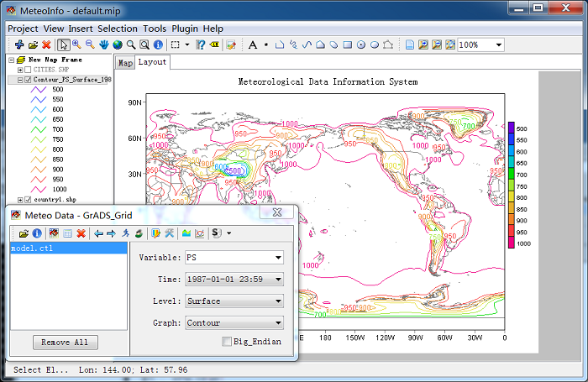Open the Variable dropdown showing PS
Viewport: 588px width, 382px height.
tap(278, 258)
